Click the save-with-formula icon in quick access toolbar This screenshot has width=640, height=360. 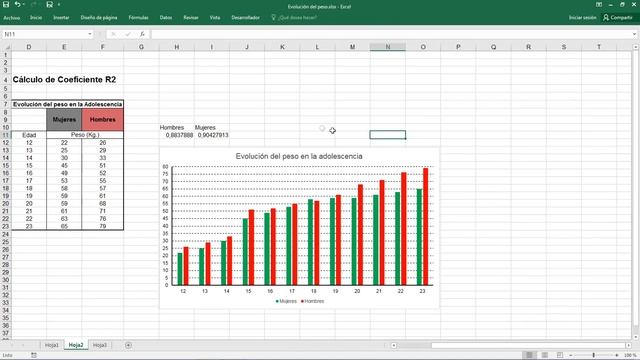pos(49,4)
